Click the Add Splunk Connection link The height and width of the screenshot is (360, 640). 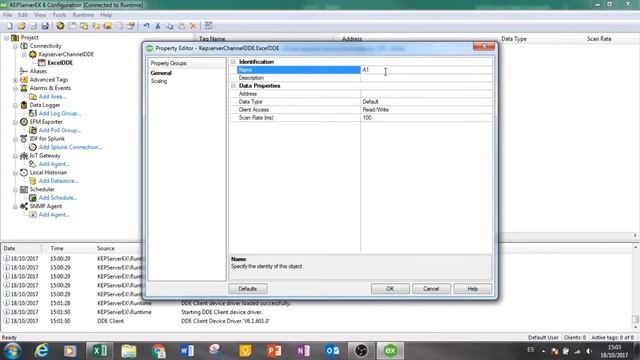click(x=70, y=147)
